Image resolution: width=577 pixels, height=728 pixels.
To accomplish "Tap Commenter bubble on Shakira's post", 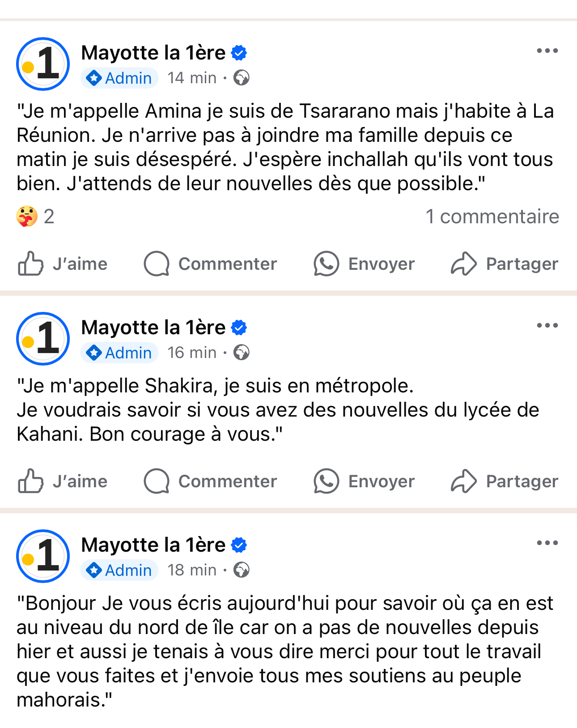I will pyautogui.click(x=210, y=481).
